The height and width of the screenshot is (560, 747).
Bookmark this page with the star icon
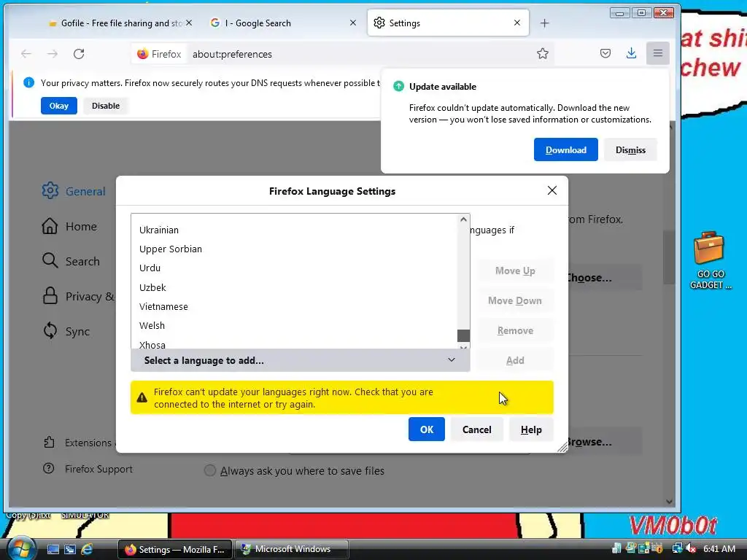pos(542,54)
